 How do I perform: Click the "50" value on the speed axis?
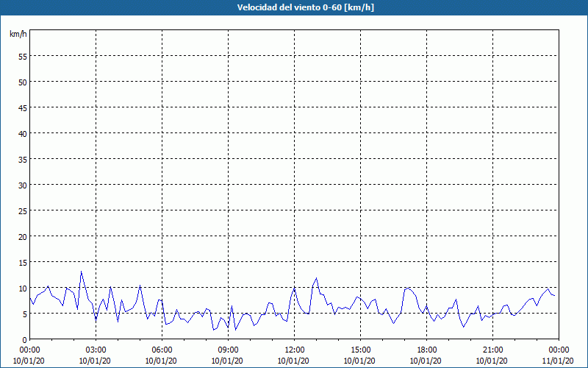click(23, 82)
